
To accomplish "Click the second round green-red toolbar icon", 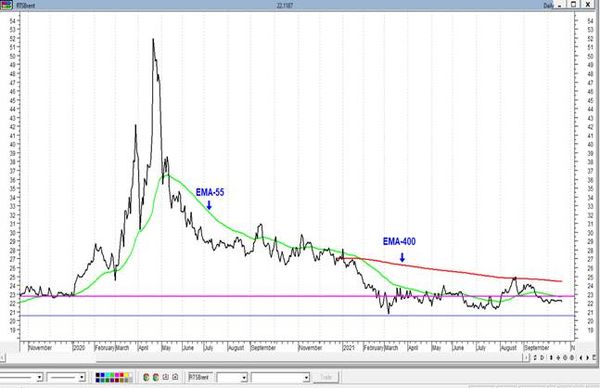I will (x=156, y=377).
